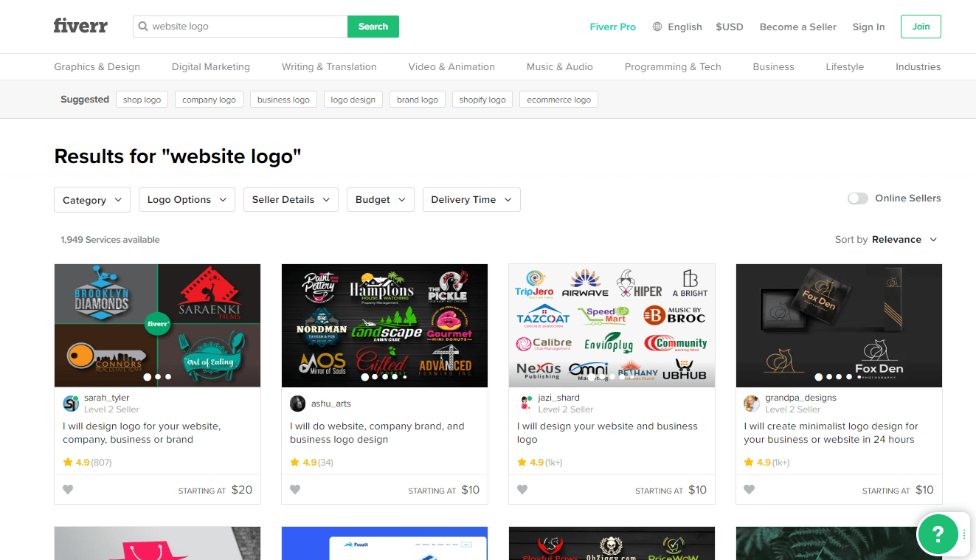Open the Graphics & Design category
The height and width of the screenshot is (560, 976).
coord(97,66)
